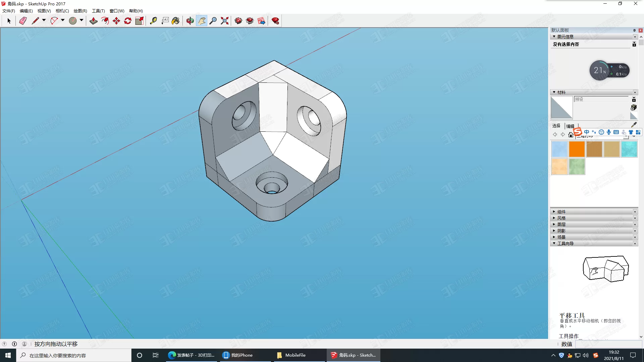Click Send to LayOut icon
Image resolution: width=644 pixels, height=362 pixels.
pos(261,21)
